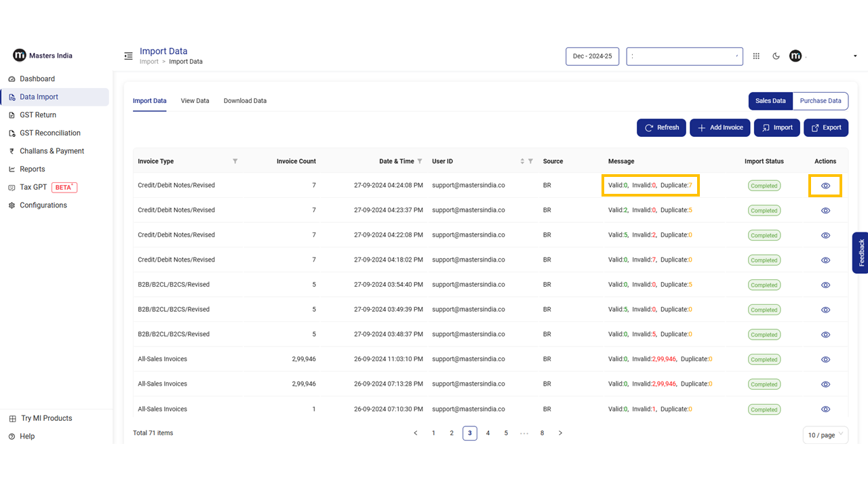The height and width of the screenshot is (488, 868).
Task: Click the filter icon on User ID column
Action: coord(530,161)
